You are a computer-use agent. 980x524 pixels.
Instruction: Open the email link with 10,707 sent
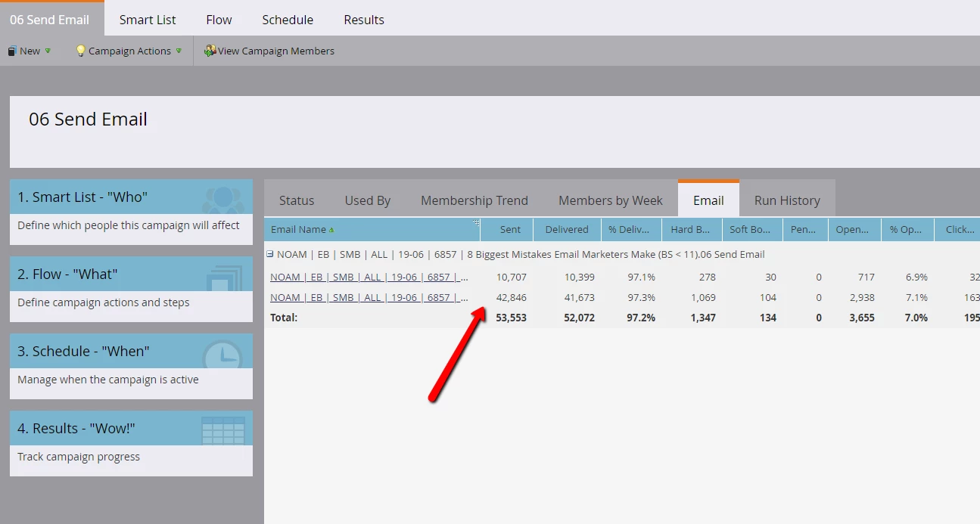369,277
